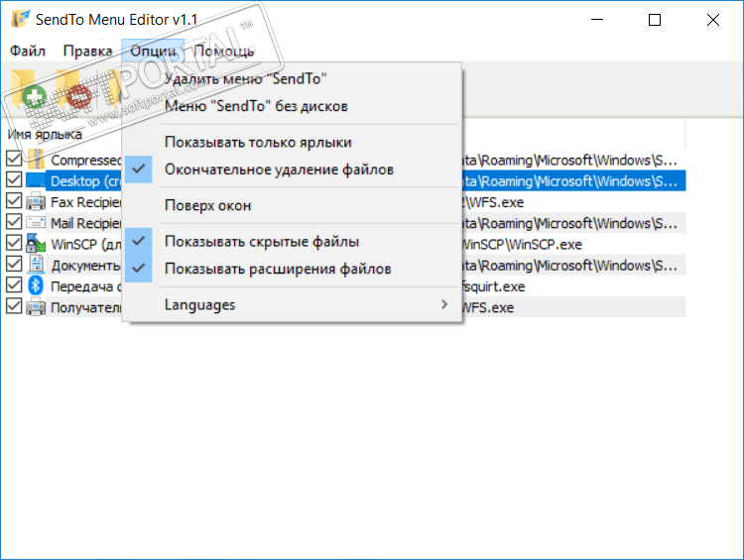Click the Fax Recipient printer icon

click(x=36, y=201)
